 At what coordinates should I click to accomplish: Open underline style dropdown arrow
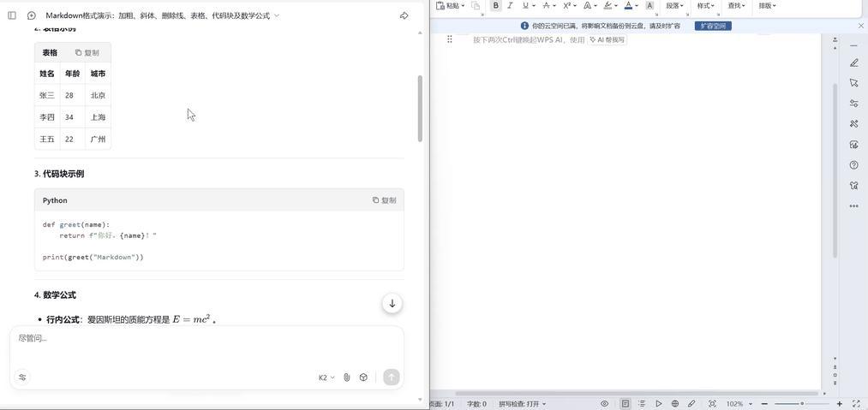(534, 5)
